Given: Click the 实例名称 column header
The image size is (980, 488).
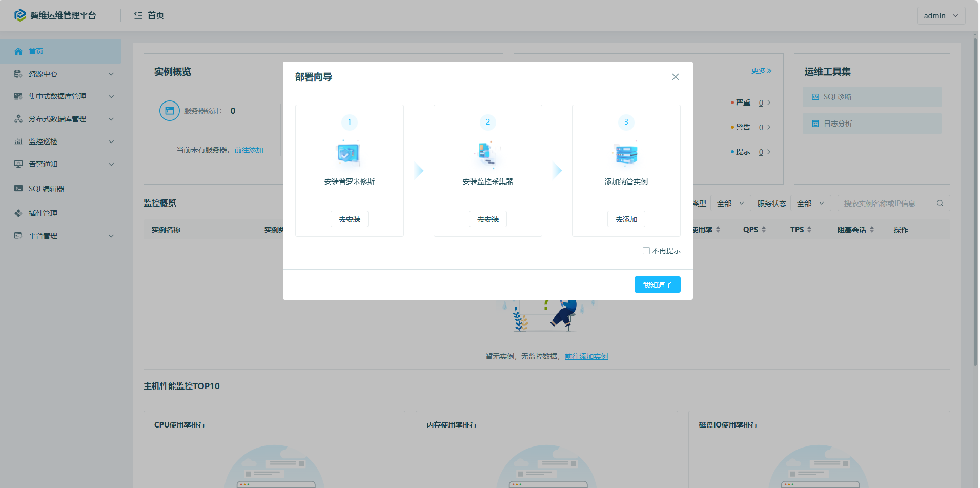Looking at the screenshot, I should point(166,230).
